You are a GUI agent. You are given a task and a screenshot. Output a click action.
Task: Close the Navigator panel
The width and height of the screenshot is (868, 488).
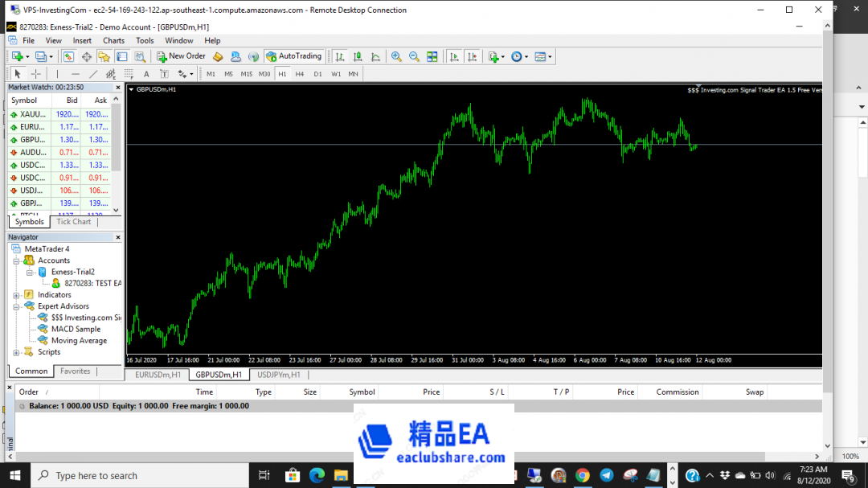[x=118, y=237]
